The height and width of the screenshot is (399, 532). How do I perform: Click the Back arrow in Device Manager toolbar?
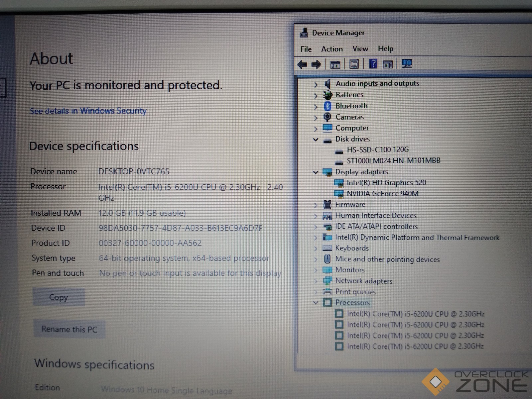302,64
